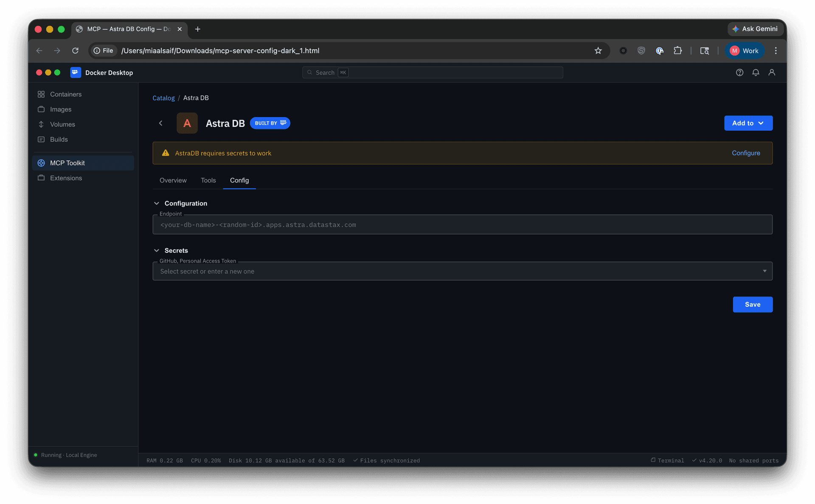815x504 pixels.
Task: Switch to the Overview tab
Action: tap(173, 181)
